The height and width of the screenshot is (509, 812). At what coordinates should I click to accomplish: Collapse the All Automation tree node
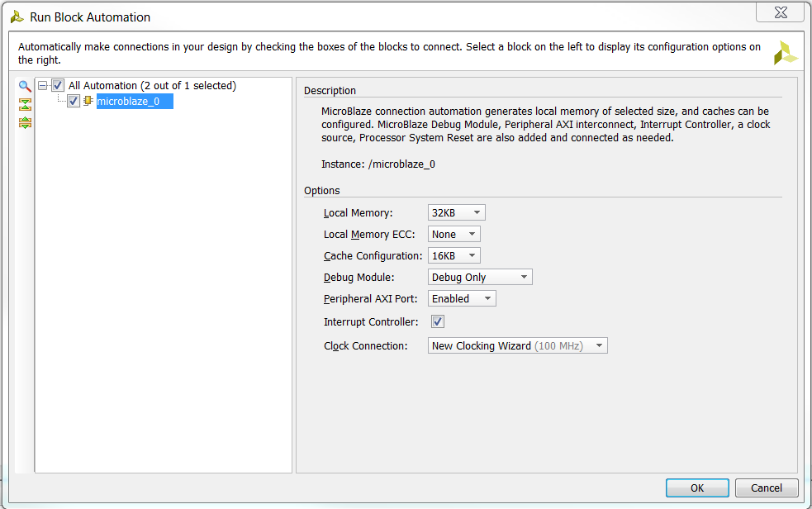point(43,85)
